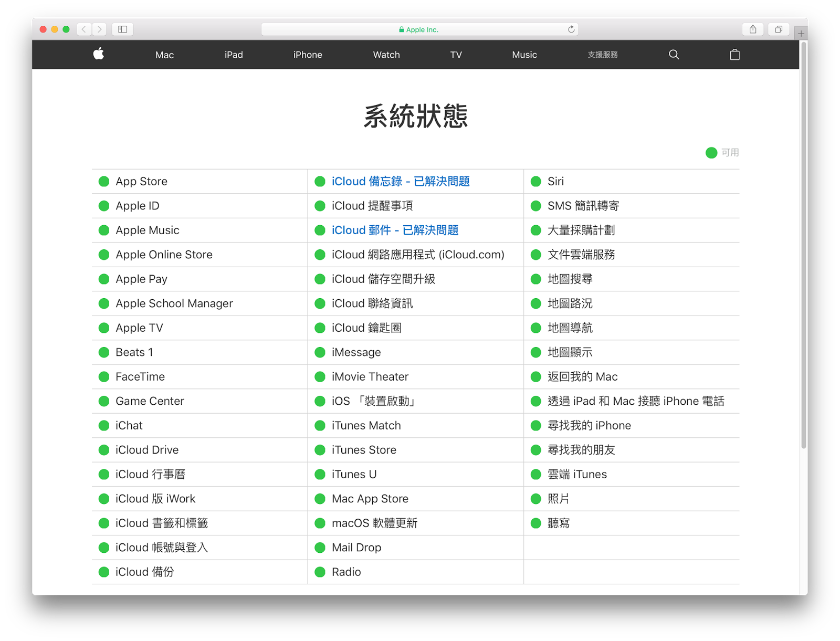Image resolution: width=840 pixels, height=641 pixels.
Task: Show all tabs overview button
Action: coord(779,29)
